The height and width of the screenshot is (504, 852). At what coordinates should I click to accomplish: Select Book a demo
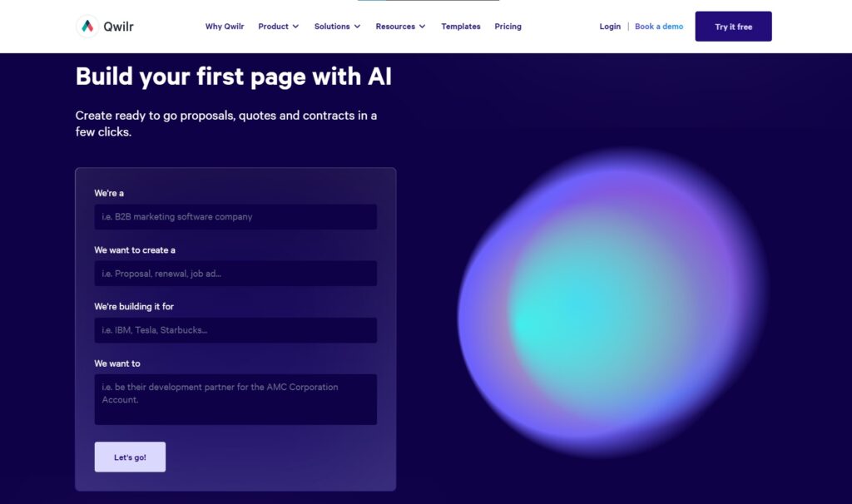(x=658, y=26)
